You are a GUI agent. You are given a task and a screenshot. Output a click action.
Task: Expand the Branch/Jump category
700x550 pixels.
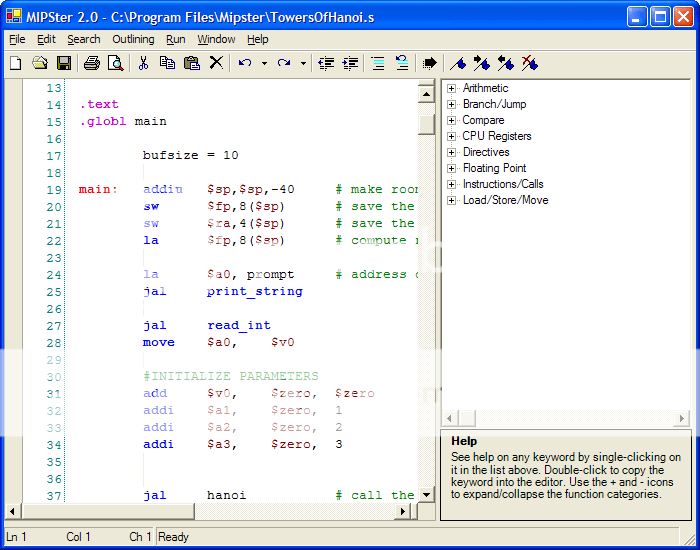(451, 104)
